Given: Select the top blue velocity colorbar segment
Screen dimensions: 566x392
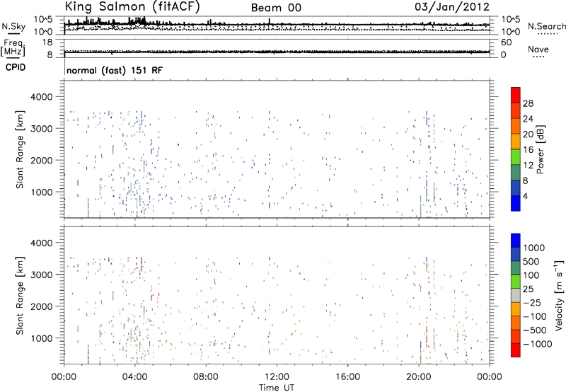Looking at the screenshot, I should 516,241.
